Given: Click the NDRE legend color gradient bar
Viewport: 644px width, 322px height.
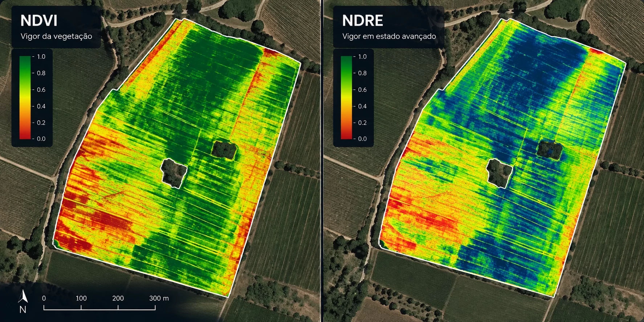Looking at the screenshot, I should click(347, 97).
